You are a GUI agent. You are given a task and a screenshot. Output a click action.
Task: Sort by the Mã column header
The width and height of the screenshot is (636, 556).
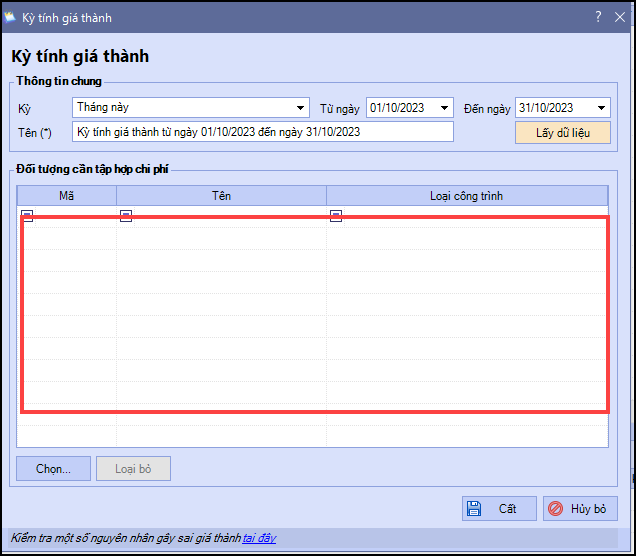pyautogui.click(x=66, y=196)
